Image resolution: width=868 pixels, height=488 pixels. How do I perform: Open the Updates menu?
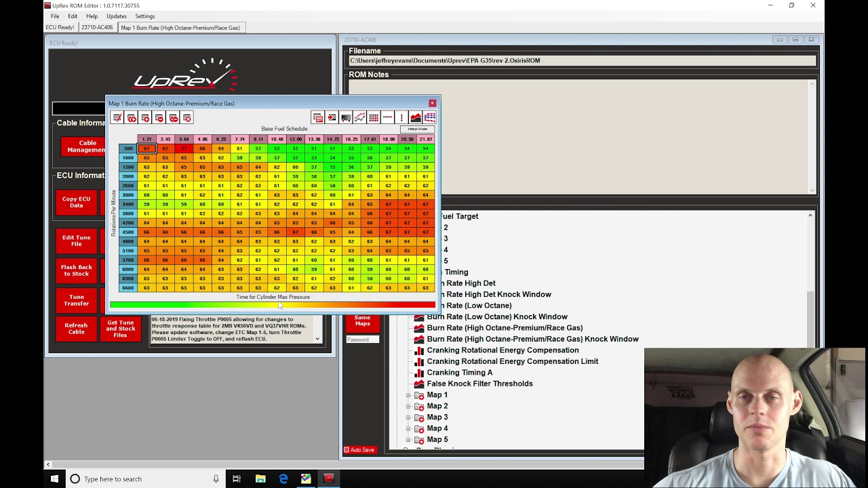pos(117,16)
